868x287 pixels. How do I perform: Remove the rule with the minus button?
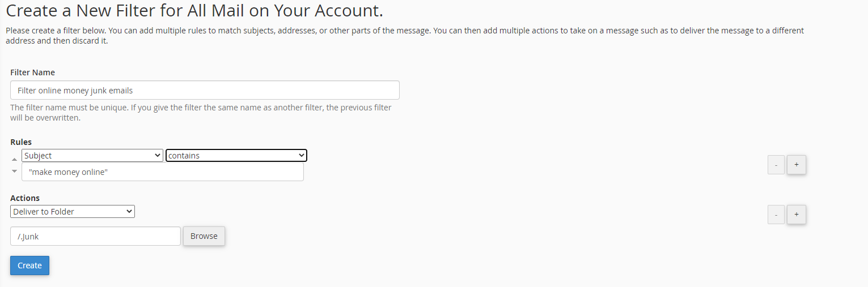pos(776,165)
